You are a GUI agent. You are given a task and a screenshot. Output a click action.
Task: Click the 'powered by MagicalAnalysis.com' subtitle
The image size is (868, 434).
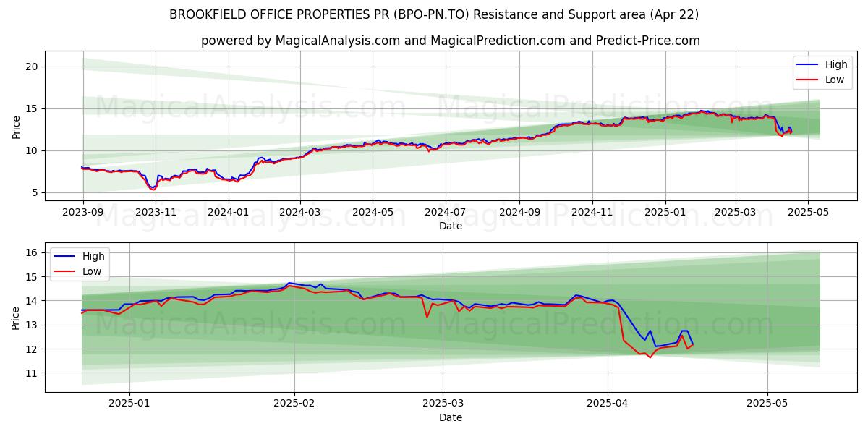point(451,41)
